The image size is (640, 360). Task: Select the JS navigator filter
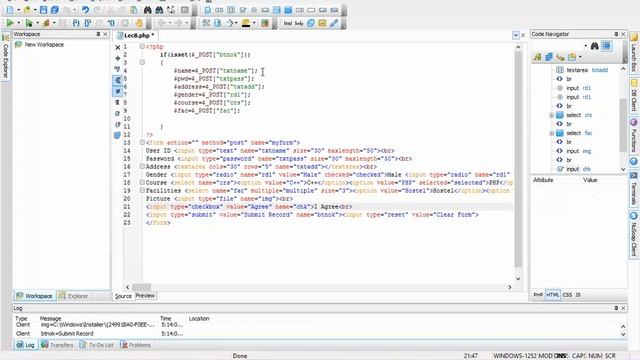578,295
